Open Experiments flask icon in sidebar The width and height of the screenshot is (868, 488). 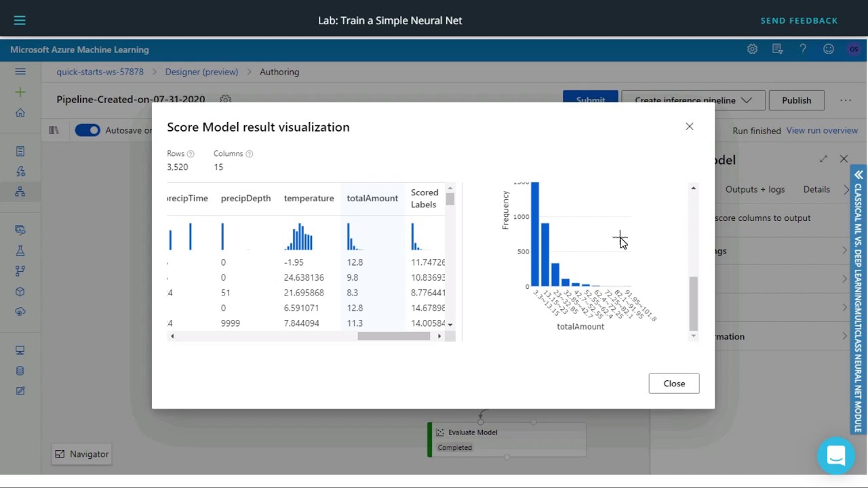[x=20, y=250]
